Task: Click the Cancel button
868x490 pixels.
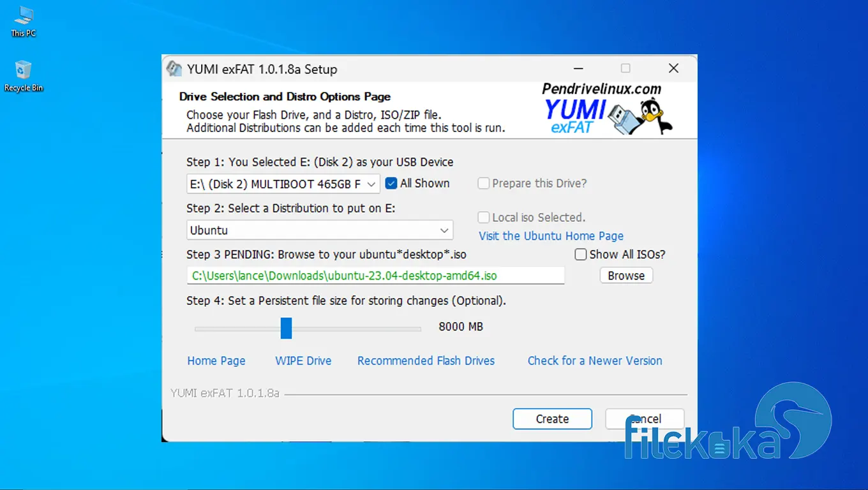Action: tap(645, 419)
